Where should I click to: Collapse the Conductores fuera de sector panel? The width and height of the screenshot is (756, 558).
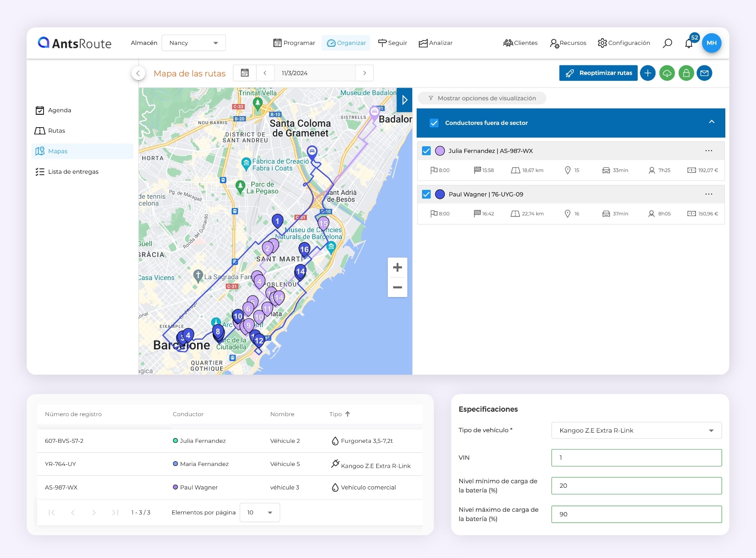pyautogui.click(x=712, y=122)
